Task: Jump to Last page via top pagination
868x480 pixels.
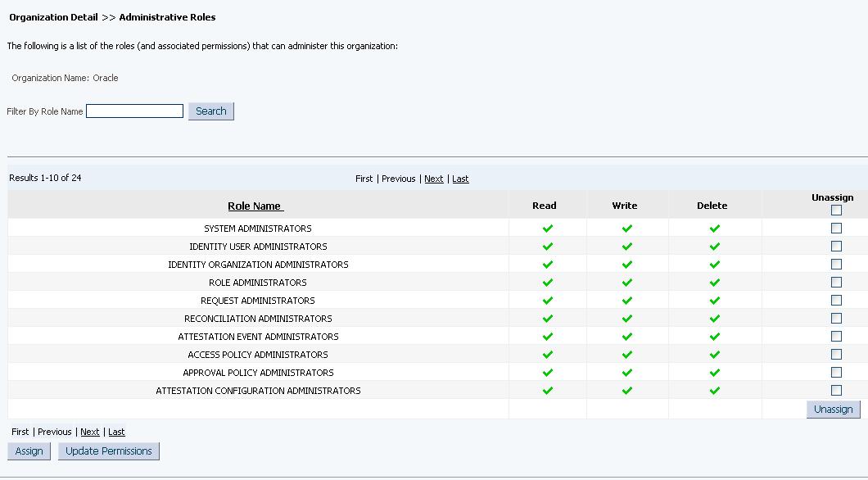Action: (x=460, y=179)
